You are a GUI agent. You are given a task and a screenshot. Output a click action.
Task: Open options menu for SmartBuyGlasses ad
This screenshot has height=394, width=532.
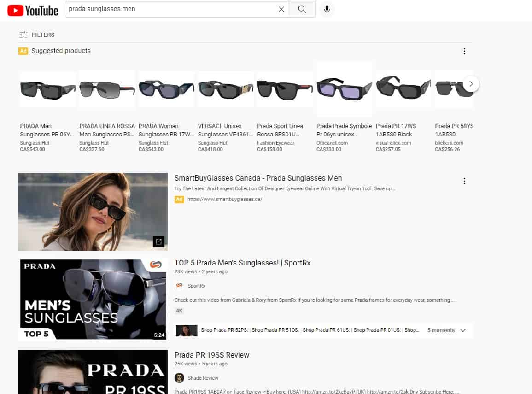coord(464,181)
